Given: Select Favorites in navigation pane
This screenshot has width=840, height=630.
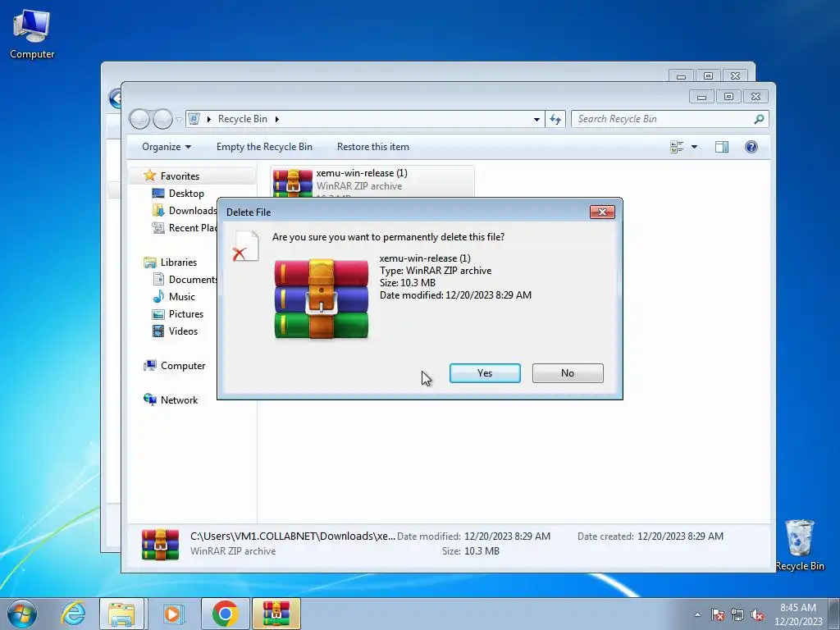Looking at the screenshot, I should point(180,176).
